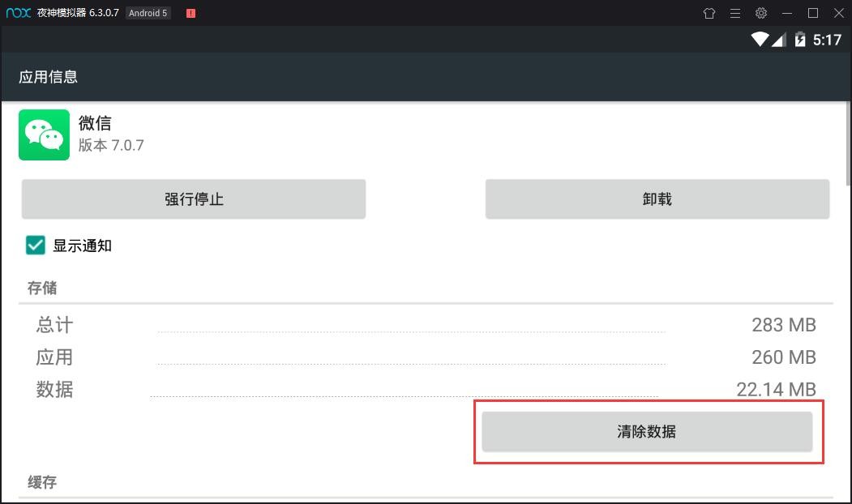Minimize the Nox emulator window
This screenshot has width=852, height=504.
(x=787, y=13)
